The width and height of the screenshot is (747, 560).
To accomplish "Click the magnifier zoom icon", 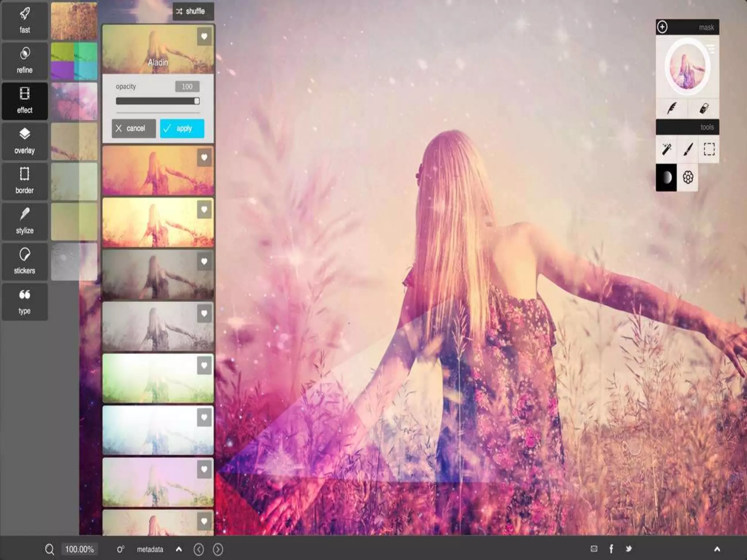I will click(50, 549).
